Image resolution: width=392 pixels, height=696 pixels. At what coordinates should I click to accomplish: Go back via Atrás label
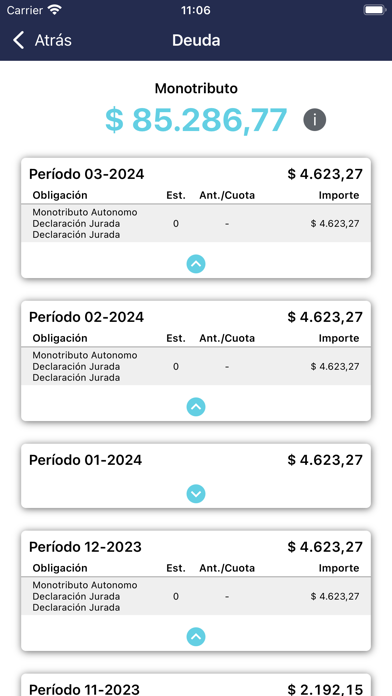click(x=53, y=40)
